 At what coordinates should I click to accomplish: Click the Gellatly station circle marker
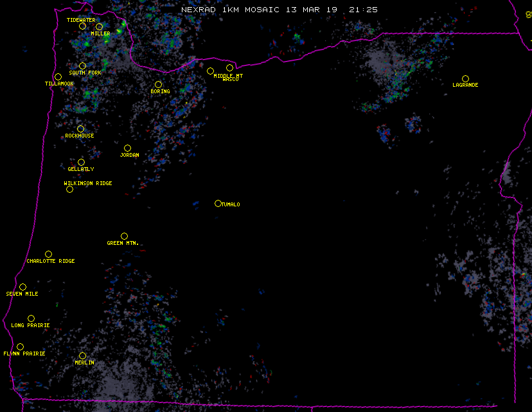pos(81,163)
